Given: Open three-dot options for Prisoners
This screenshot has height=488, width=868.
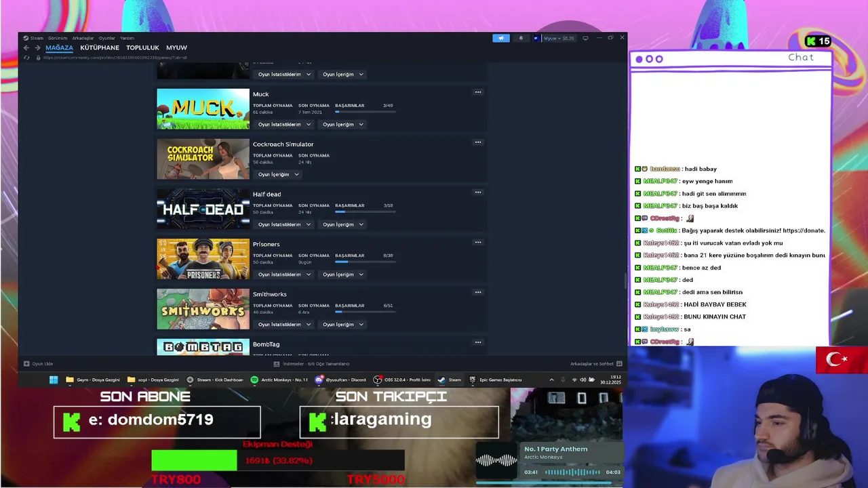Looking at the screenshot, I should (x=478, y=243).
